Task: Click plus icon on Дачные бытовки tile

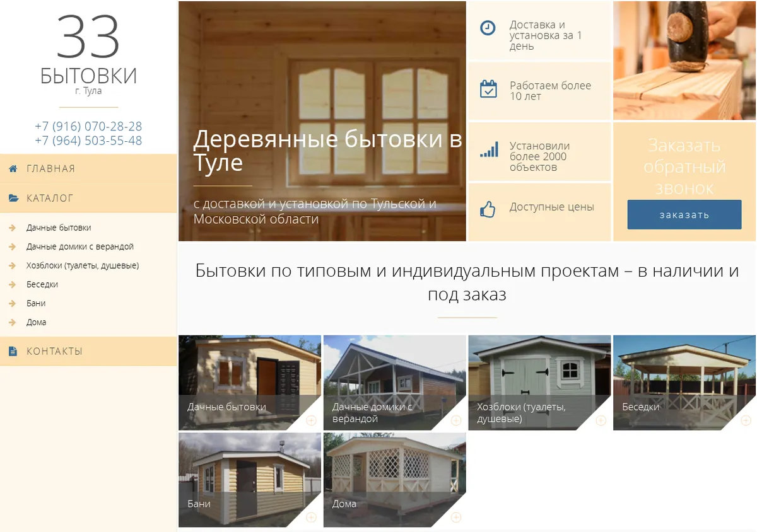Action: [311, 420]
